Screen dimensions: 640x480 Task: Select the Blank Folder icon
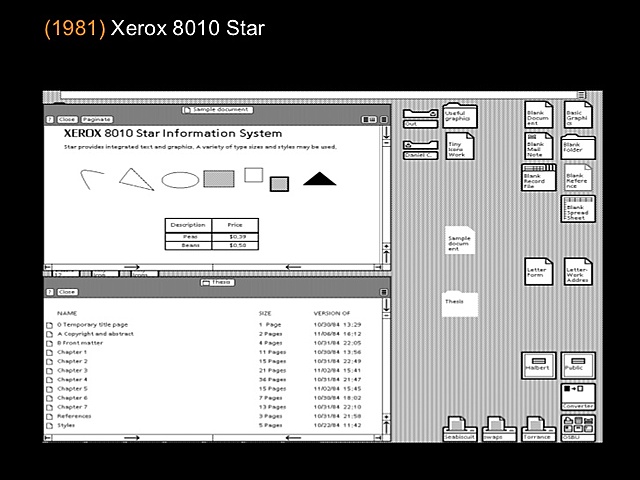[x=578, y=147]
